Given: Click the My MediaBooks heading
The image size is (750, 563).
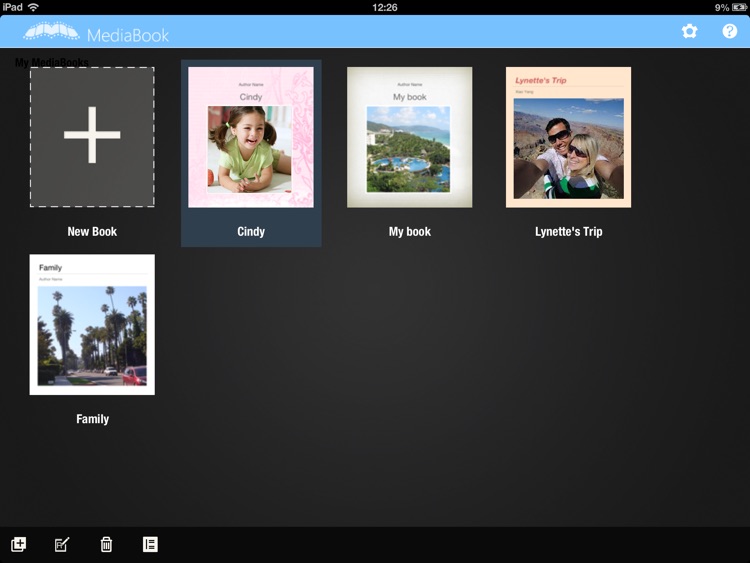Looking at the screenshot, I should (x=52, y=62).
